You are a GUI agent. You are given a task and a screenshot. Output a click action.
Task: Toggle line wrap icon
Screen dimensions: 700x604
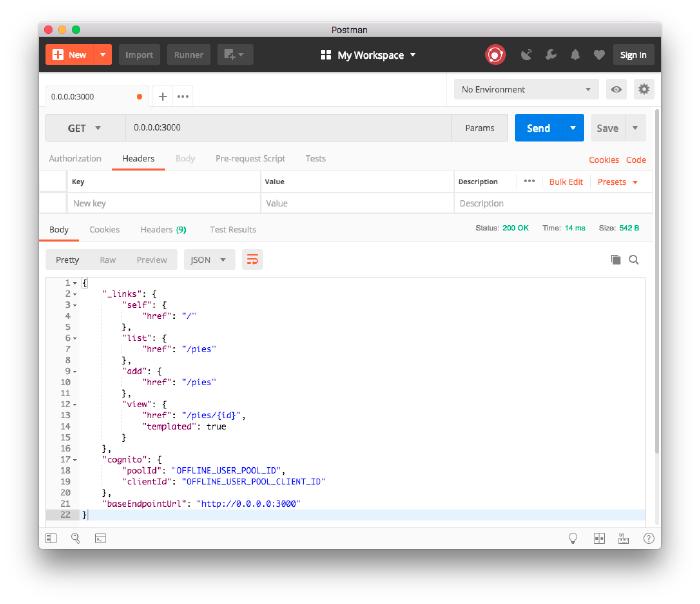point(252,259)
